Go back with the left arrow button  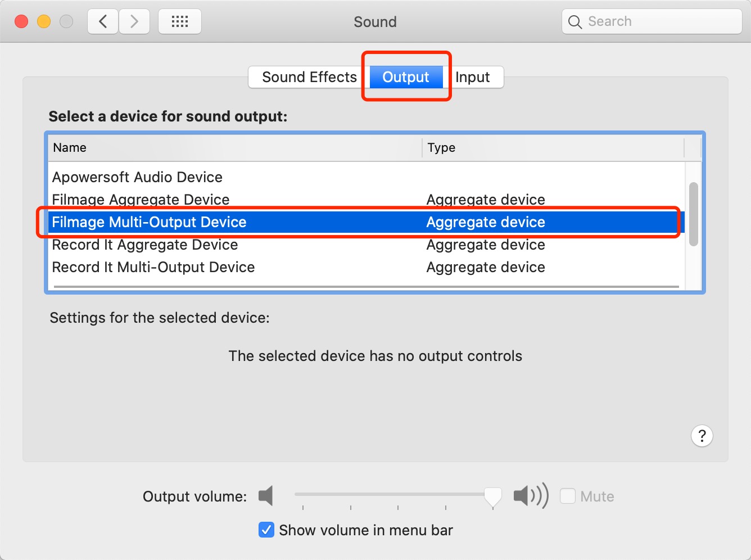(x=103, y=22)
